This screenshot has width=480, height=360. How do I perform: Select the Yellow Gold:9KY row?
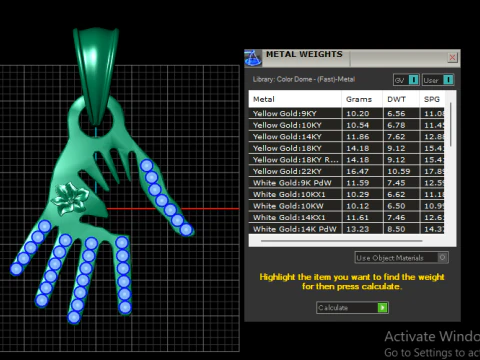(346, 113)
